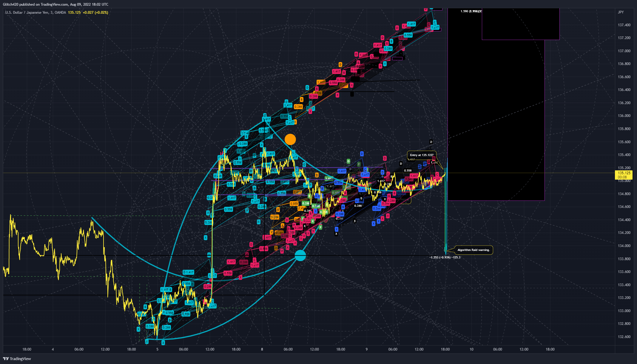Click the date label '5' on time axis
Screen dimensions: 637x364
click(x=158, y=349)
